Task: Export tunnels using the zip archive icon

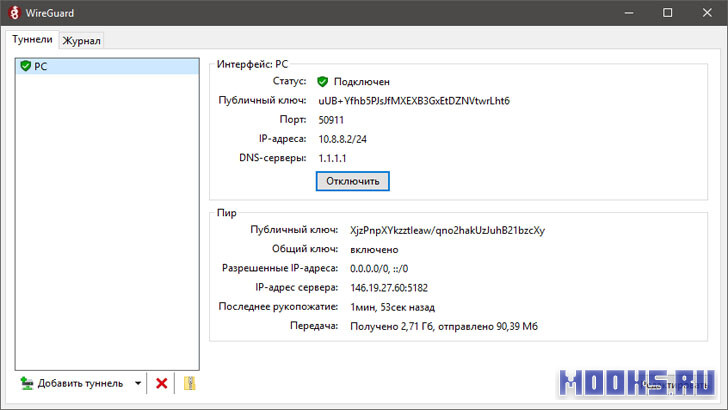Action: click(189, 384)
